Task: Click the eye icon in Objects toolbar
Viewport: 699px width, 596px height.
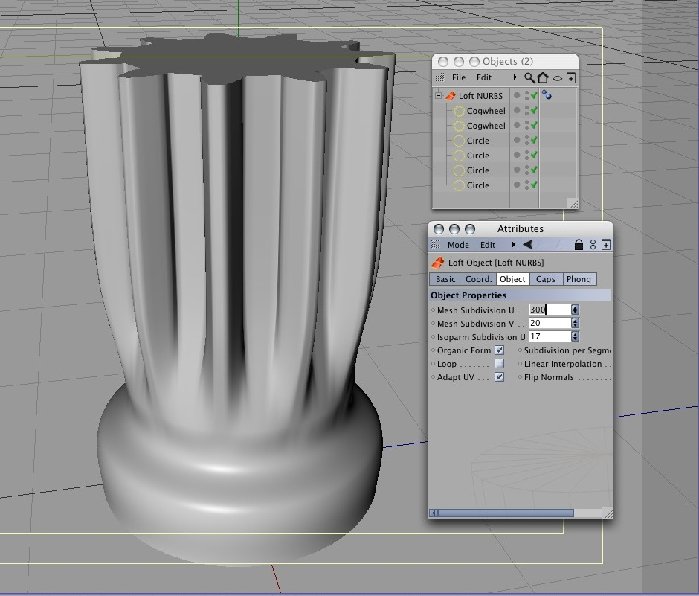Action: (557, 78)
